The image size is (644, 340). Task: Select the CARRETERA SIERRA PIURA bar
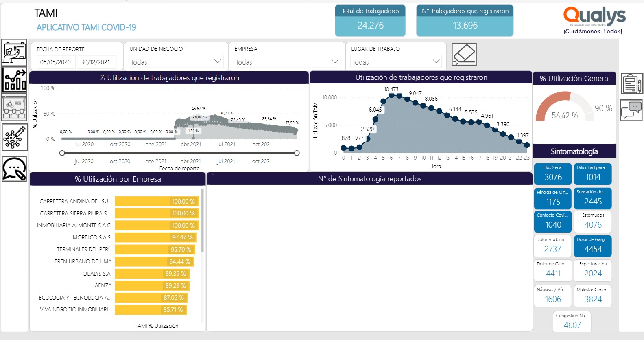(x=157, y=213)
